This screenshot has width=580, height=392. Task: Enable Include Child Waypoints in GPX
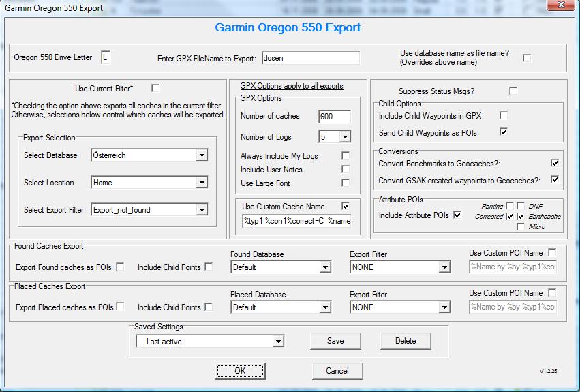point(504,115)
